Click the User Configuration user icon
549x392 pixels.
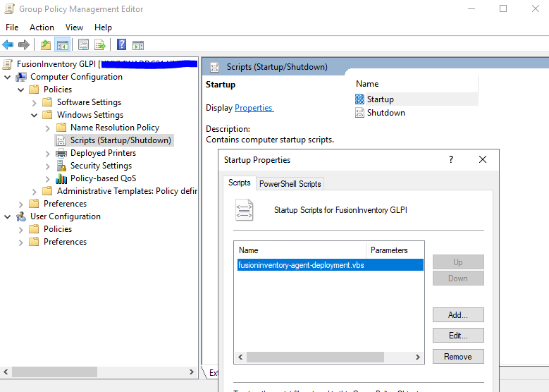(21, 216)
